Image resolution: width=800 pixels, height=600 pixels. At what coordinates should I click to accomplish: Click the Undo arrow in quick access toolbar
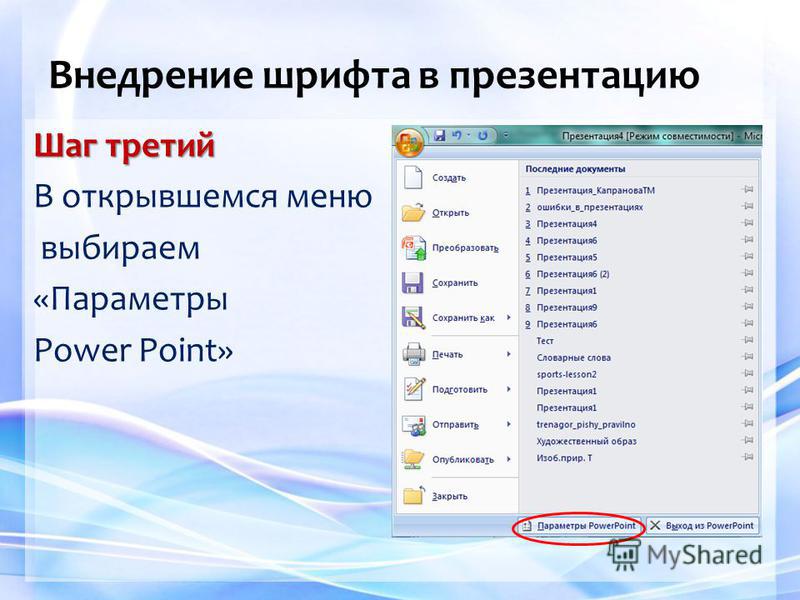[x=457, y=136]
